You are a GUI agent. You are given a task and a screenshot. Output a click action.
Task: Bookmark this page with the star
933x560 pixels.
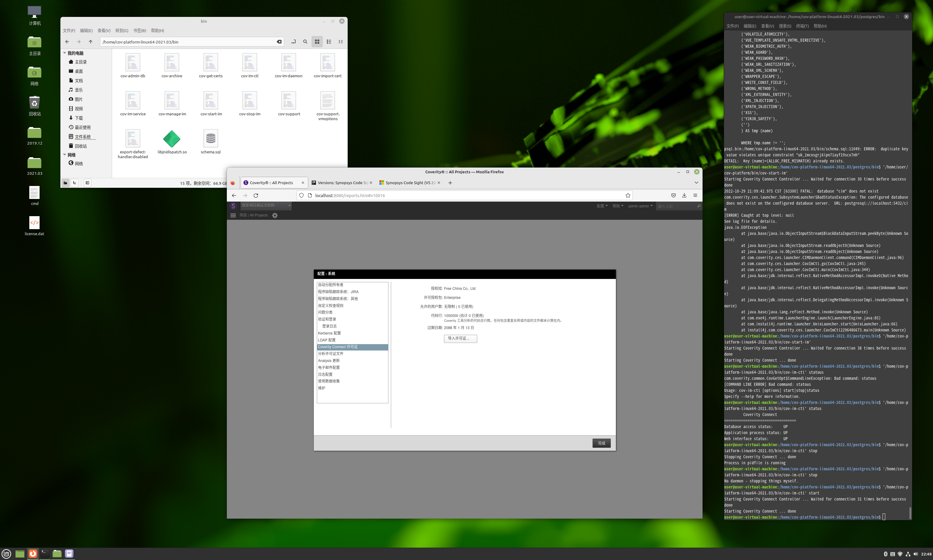tap(628, 196)
